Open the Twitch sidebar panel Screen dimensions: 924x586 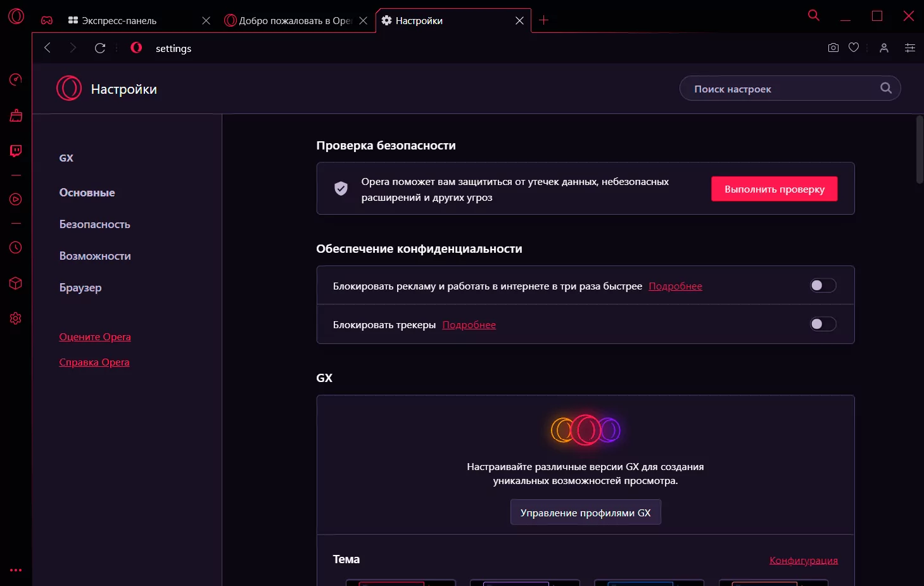coord(16,151)
